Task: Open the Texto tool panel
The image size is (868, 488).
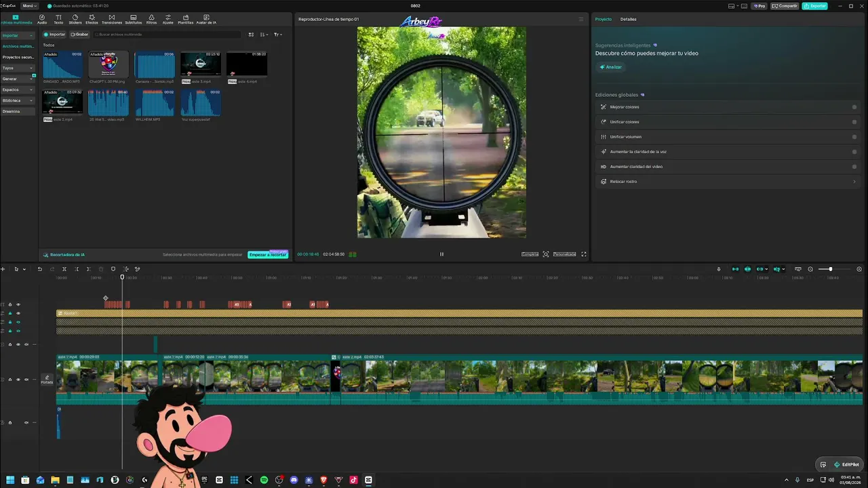Action: point(58,20)
